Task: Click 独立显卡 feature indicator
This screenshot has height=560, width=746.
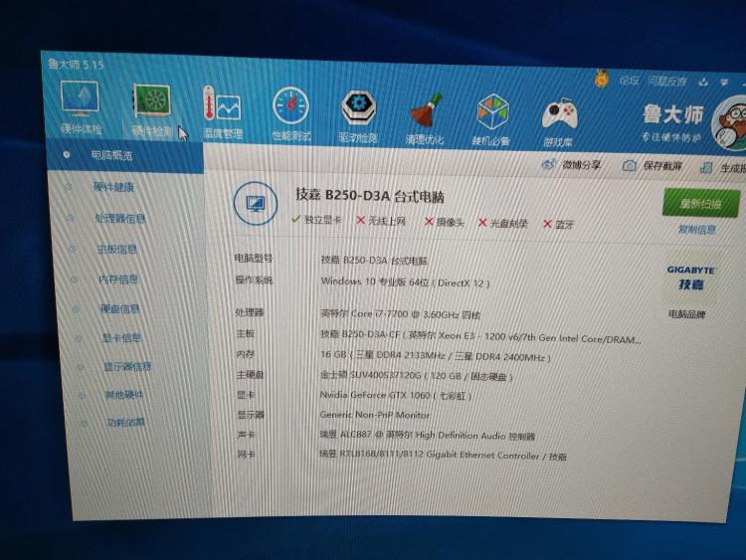Action: [316, 220]
